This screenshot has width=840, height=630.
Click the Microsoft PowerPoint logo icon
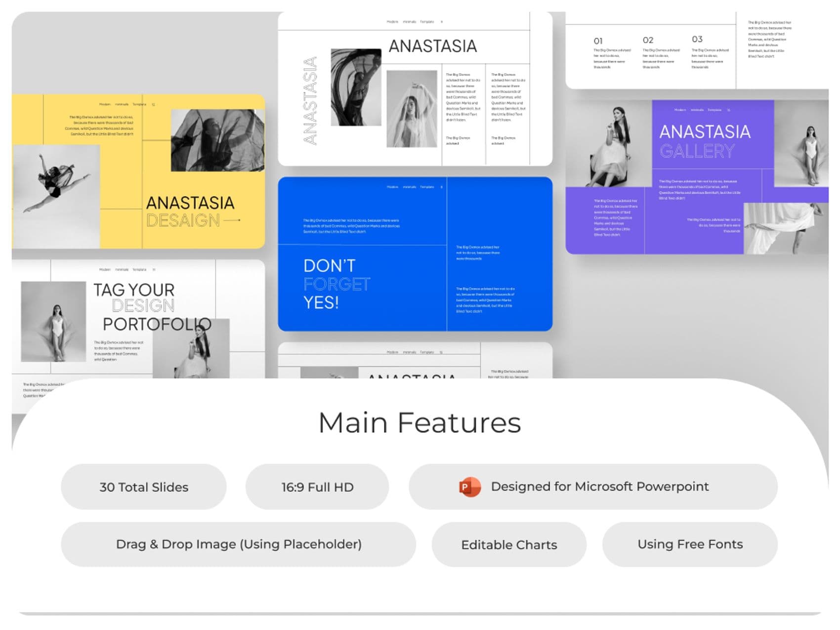[x=469, y=487]
